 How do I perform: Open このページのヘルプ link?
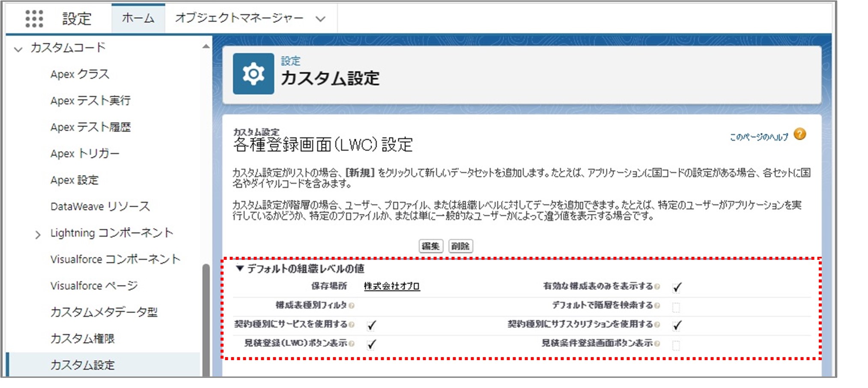(x=759, y=137)
